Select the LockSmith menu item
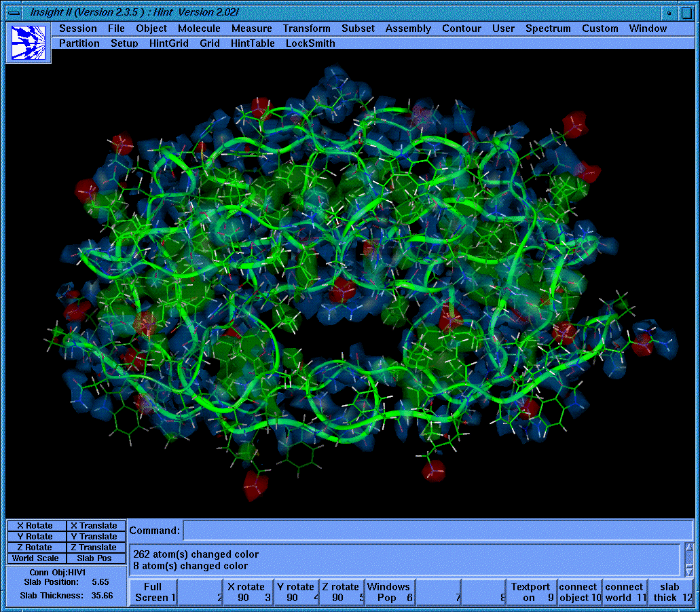This screenshot has width=700, height=612. tap(310, 43)
